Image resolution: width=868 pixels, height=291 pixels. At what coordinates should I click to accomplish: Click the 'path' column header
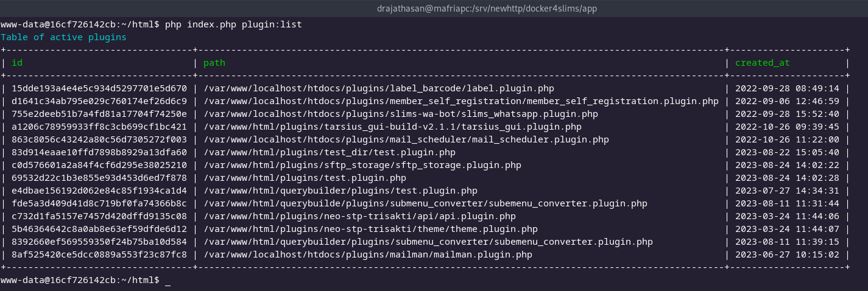pyautogui.click(x=214, y=63)
